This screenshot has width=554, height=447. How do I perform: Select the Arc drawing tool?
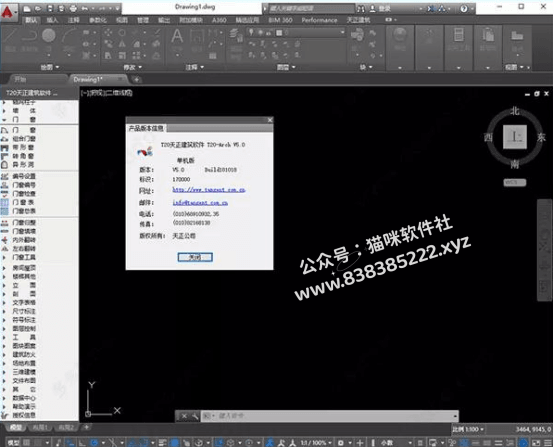pos(69,35)
